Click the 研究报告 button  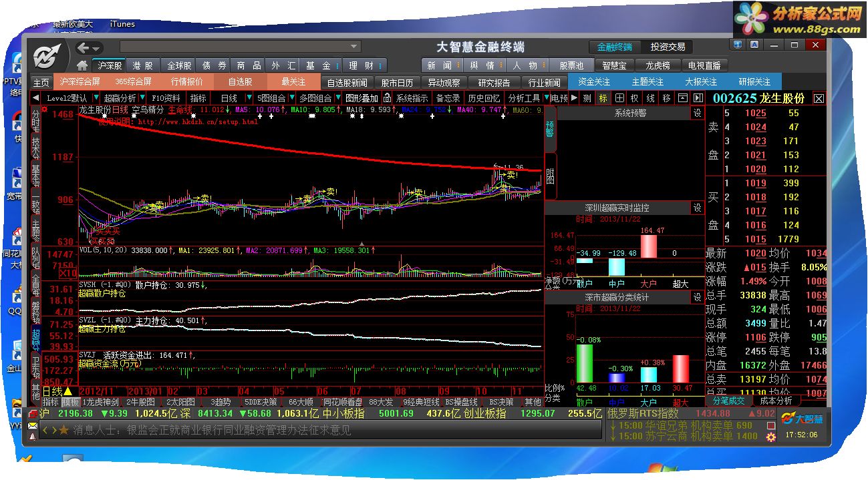coord(494,83)
